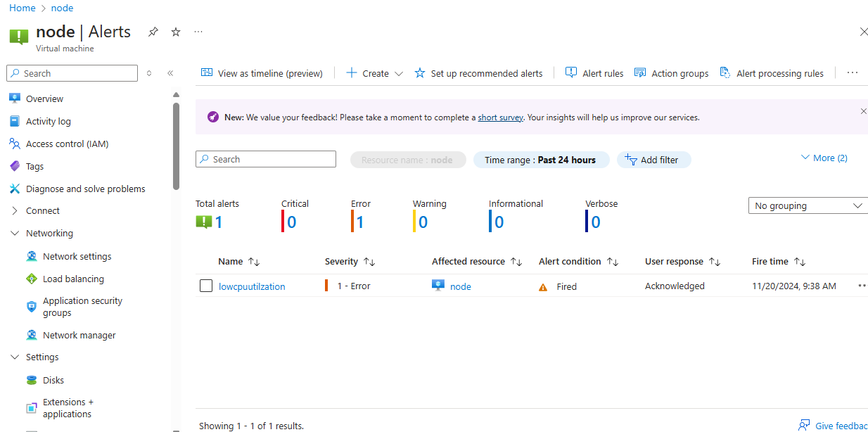This screenshot has width=868, height=432.
Task: Click the Diagnose and solve problems wrench icon
Action: [x=15, y=189]
